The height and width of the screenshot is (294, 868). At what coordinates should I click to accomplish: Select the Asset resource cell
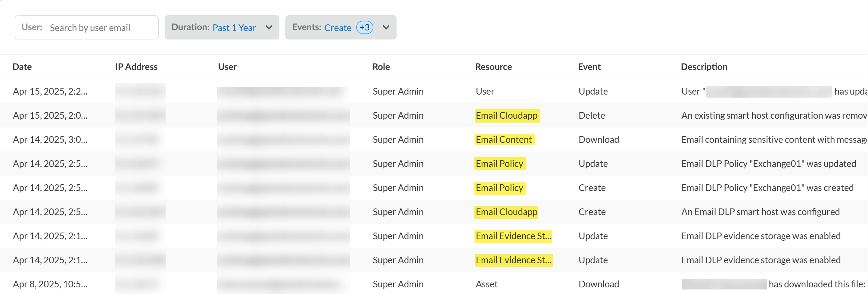(x=487, y=284)
